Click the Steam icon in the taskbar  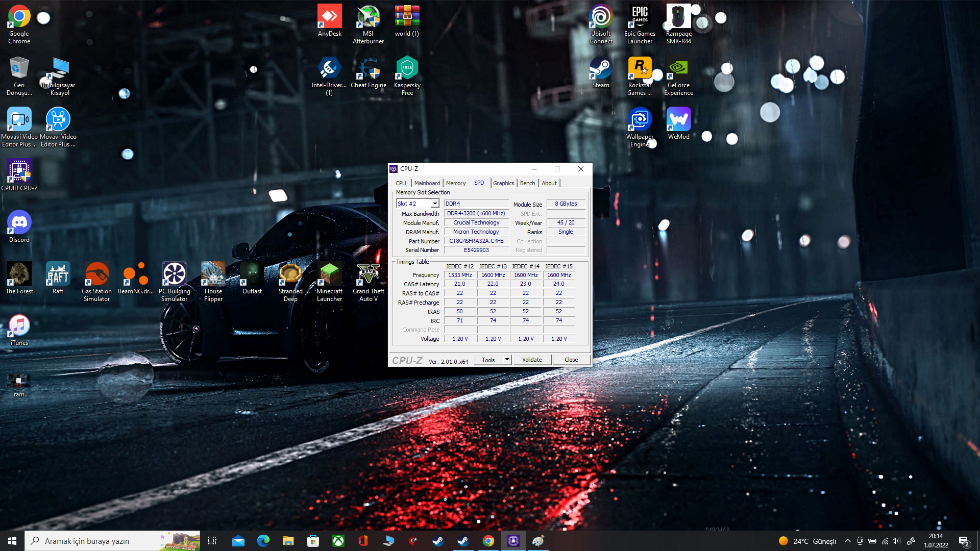point(438,541)
